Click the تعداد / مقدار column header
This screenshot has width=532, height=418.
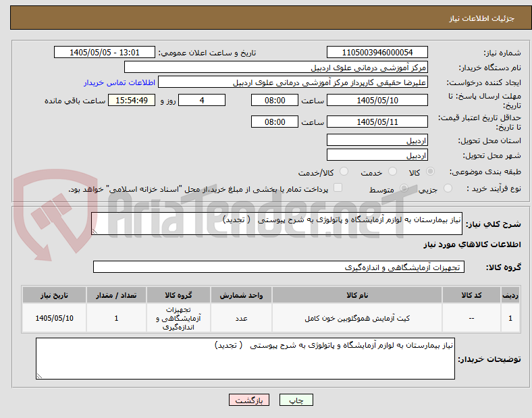116,295
